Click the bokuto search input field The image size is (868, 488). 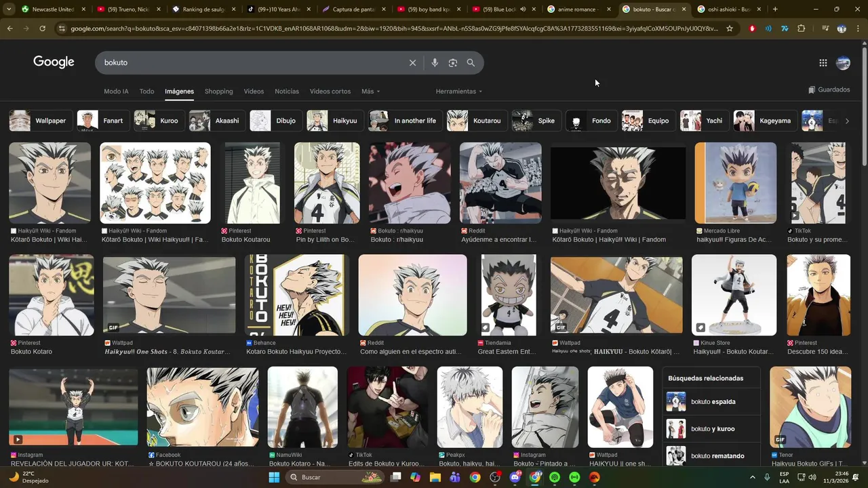tap(251, 62)
